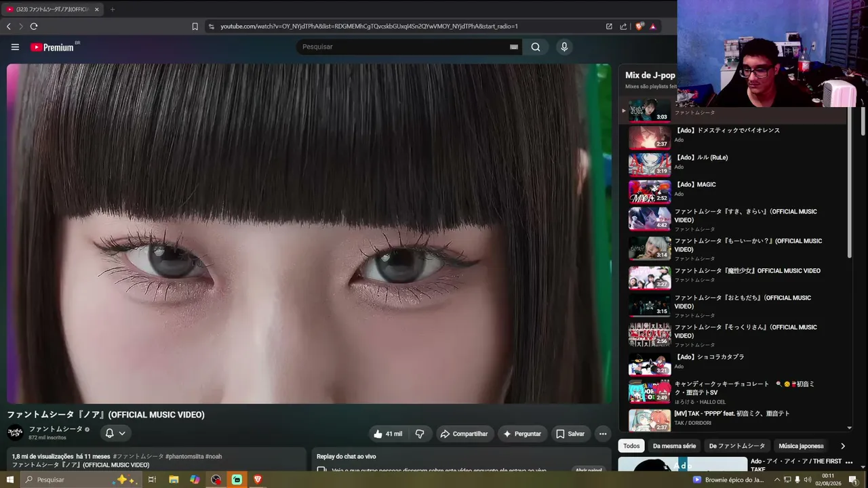Image resolution: width=868 pixels, height=488 pixels.
Task: Click the taskbar clock showing 00:11
Action: 828,480
